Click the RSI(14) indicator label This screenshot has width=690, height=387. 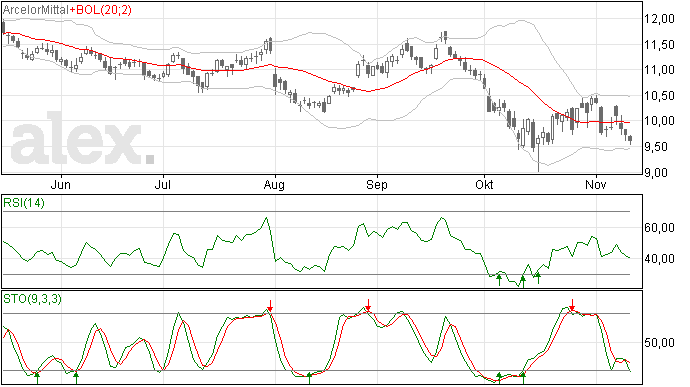coord(24,203)
